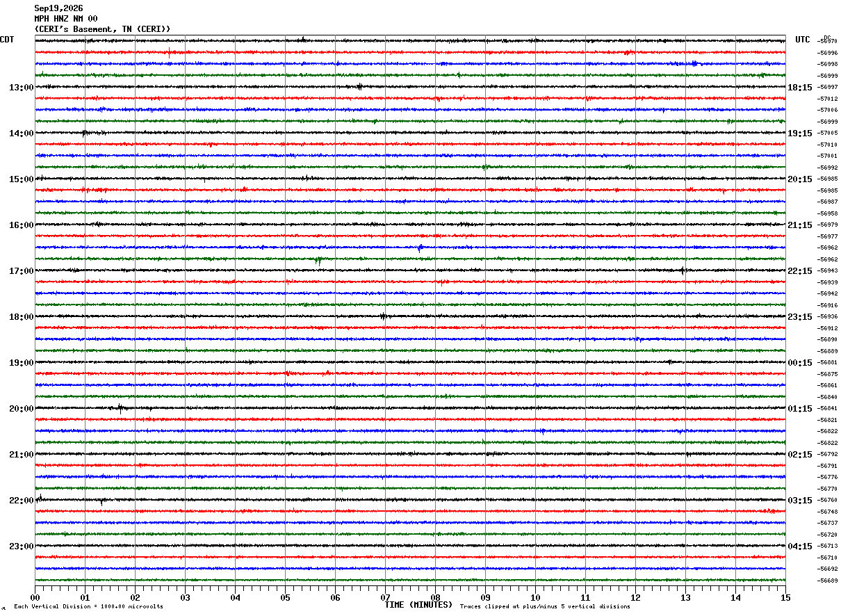Click the 03:15 UTC time label

pos(800,501)
